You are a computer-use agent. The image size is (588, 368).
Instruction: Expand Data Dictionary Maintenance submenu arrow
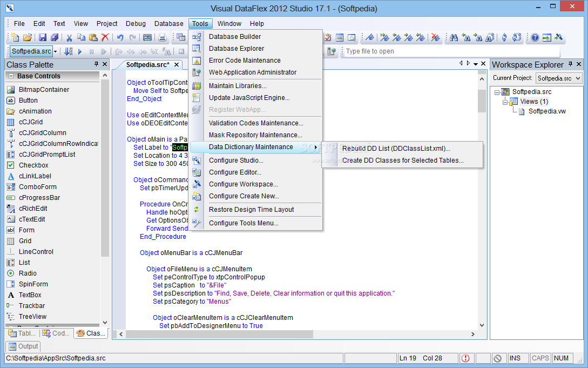[316, 147]
